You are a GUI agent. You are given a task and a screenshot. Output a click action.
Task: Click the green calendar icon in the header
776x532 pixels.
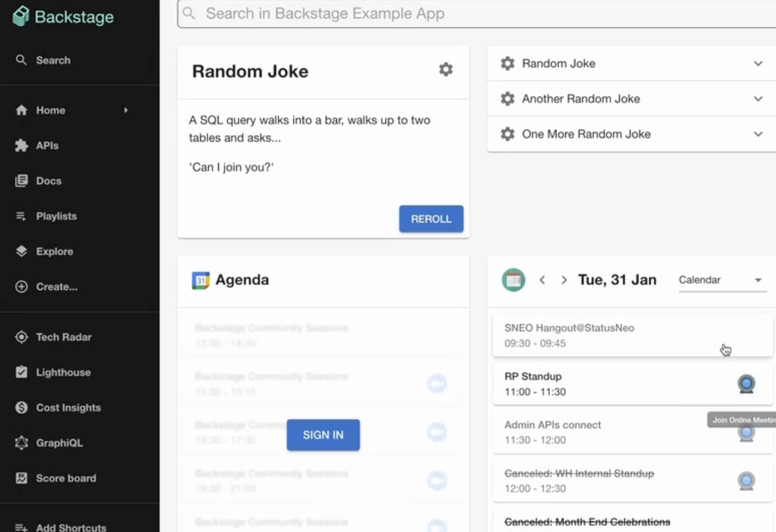513,280
